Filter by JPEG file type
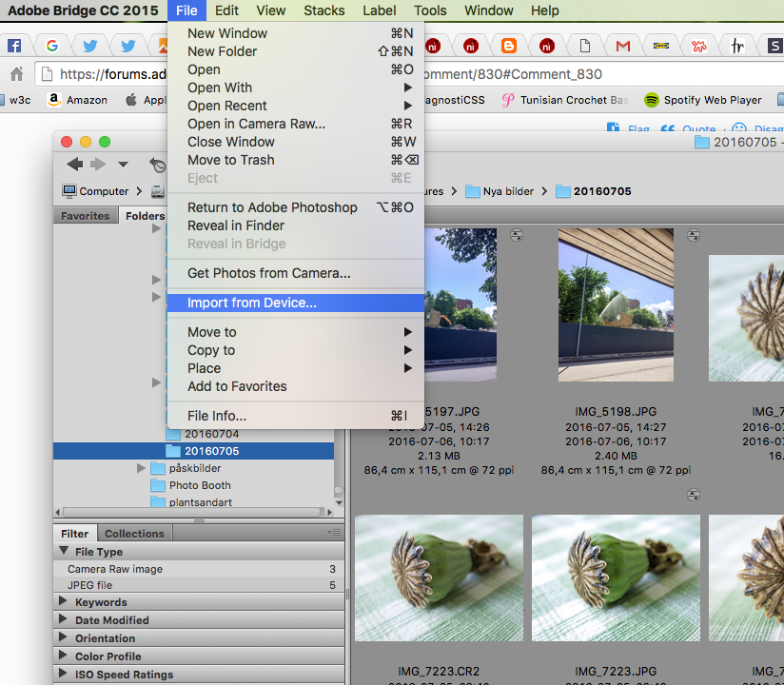This screenshot has width=784, height=685. (89, 585)
